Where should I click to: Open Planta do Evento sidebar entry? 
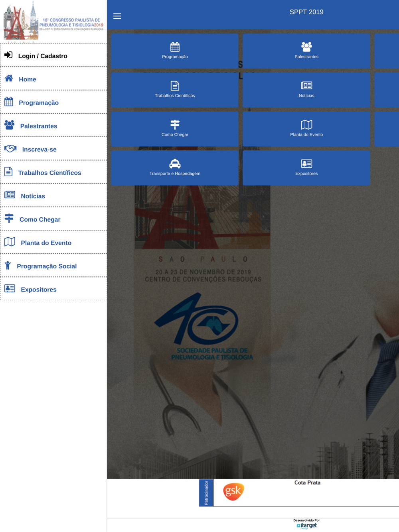53,242
